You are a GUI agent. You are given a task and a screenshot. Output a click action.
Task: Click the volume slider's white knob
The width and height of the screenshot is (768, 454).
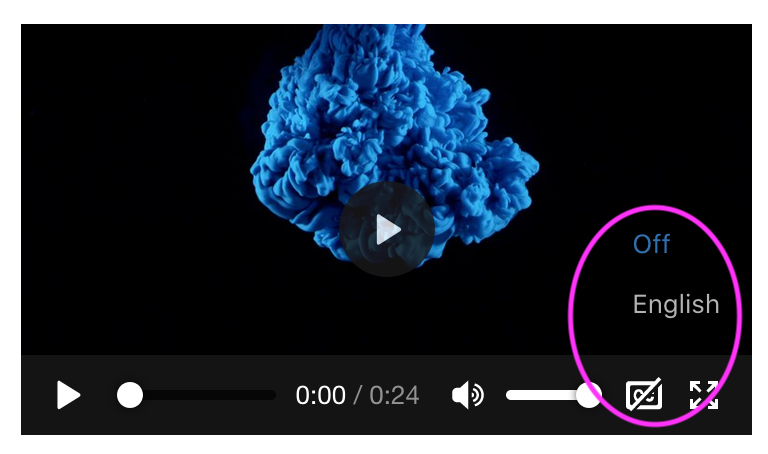(x=588, y=395)
